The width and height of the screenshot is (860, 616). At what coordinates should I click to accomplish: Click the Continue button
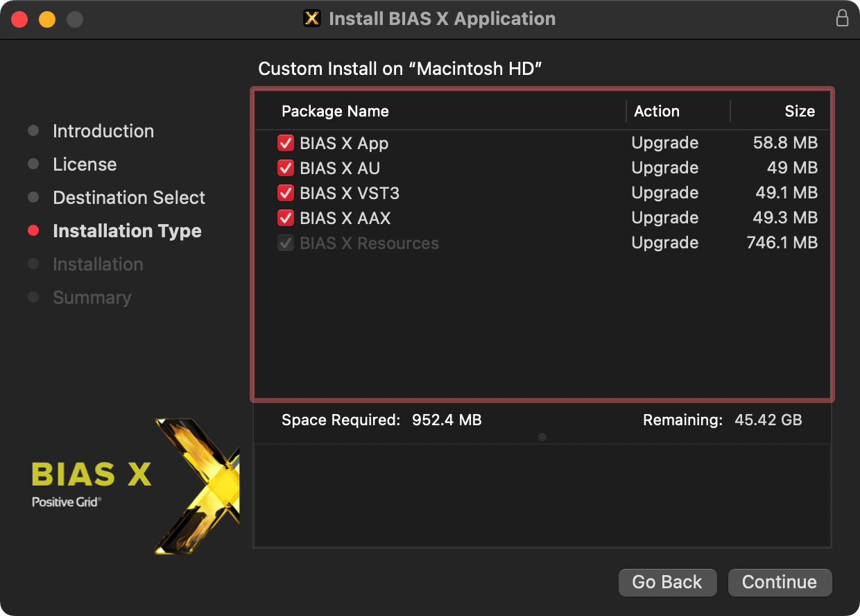coord(780,582)
